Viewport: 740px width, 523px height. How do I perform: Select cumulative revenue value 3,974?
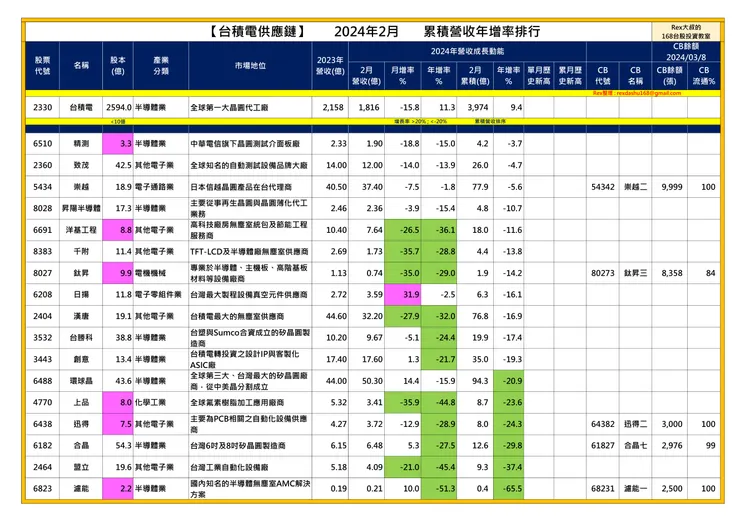tap(475, 108)
